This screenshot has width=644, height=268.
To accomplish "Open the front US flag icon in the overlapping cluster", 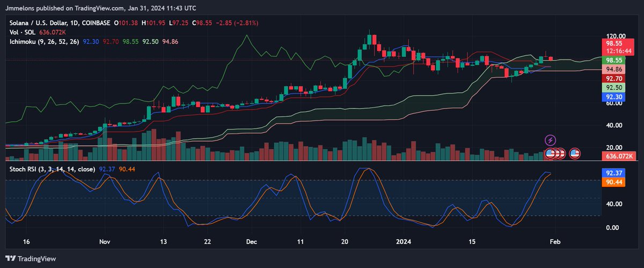I will pos(550,154).
